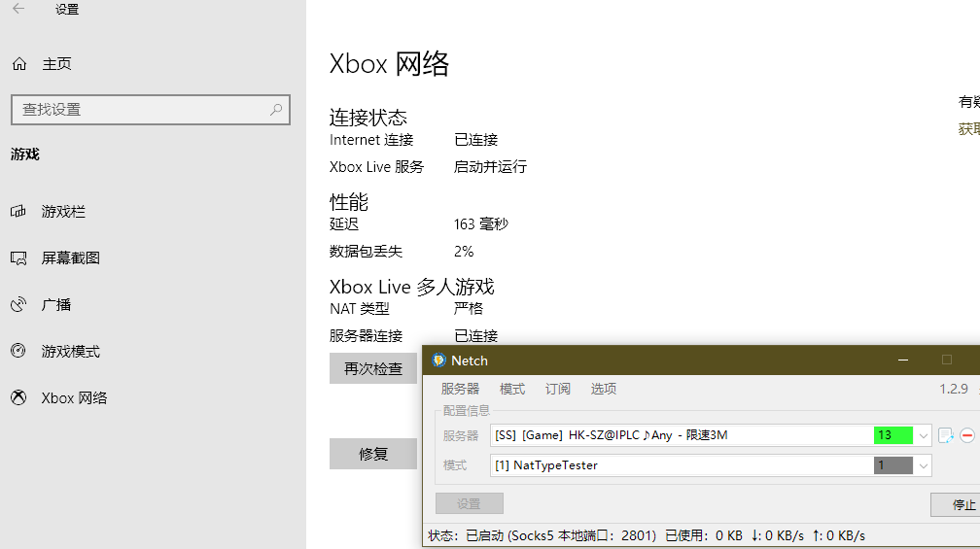
Task: Delete the selected Netch server
Action: coord(967,435)
